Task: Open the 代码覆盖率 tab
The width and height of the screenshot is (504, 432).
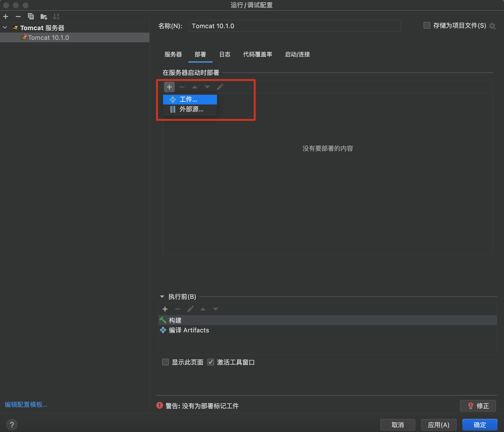Action: pyautogui.click(x=258, y=54)
